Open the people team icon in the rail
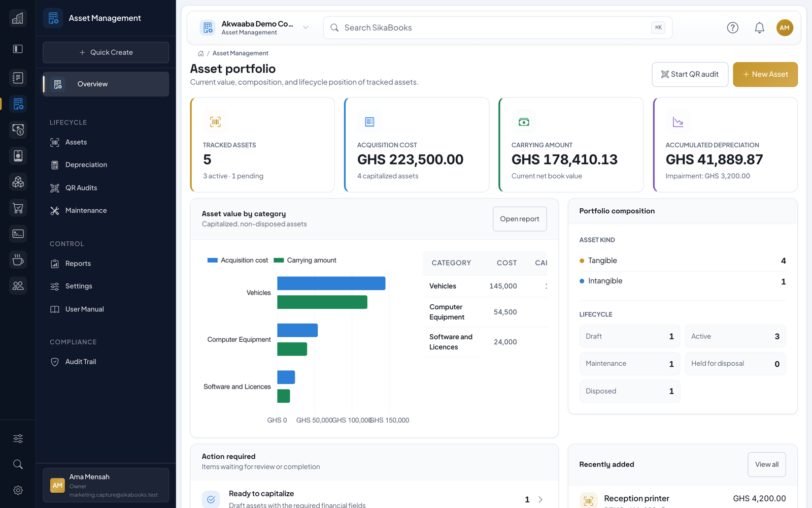Screen dimensions: 812x508 coord(18,285)
